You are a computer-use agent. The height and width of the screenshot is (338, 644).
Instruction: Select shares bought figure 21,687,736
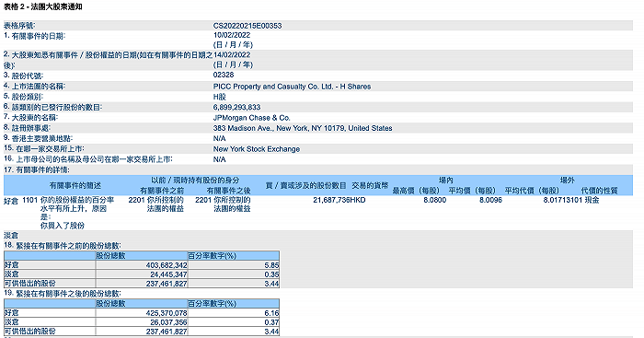click(x=331, y=200)
